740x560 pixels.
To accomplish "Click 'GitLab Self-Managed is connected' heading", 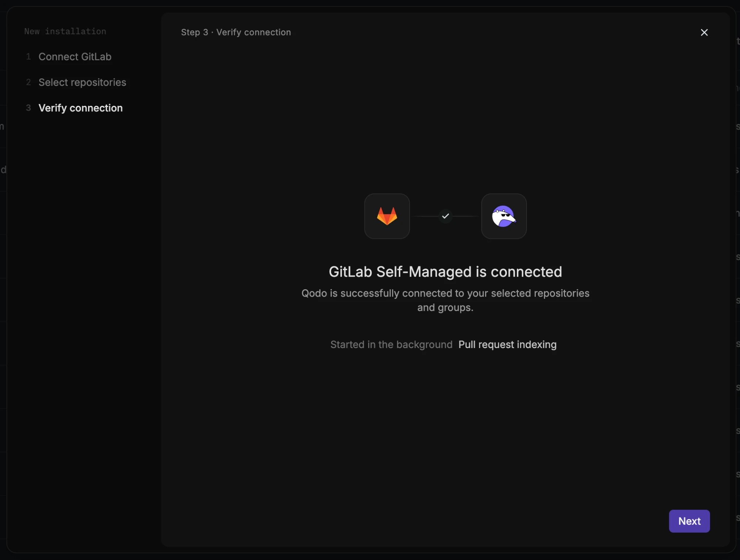I will [x=445, y=271].
